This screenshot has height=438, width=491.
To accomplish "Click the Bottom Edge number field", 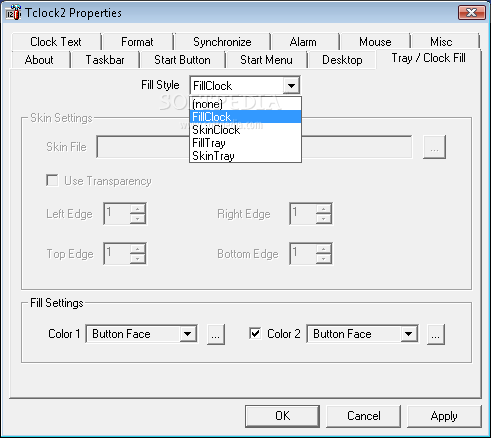I will coord(303,254).
